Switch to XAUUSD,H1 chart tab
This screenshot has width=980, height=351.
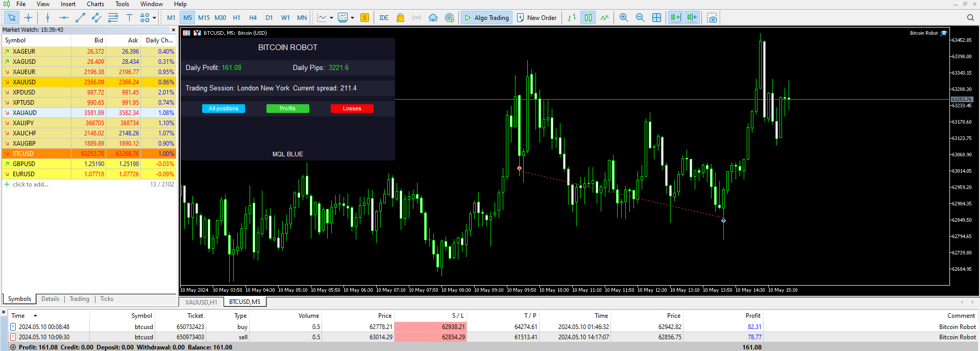click(201, 302)
